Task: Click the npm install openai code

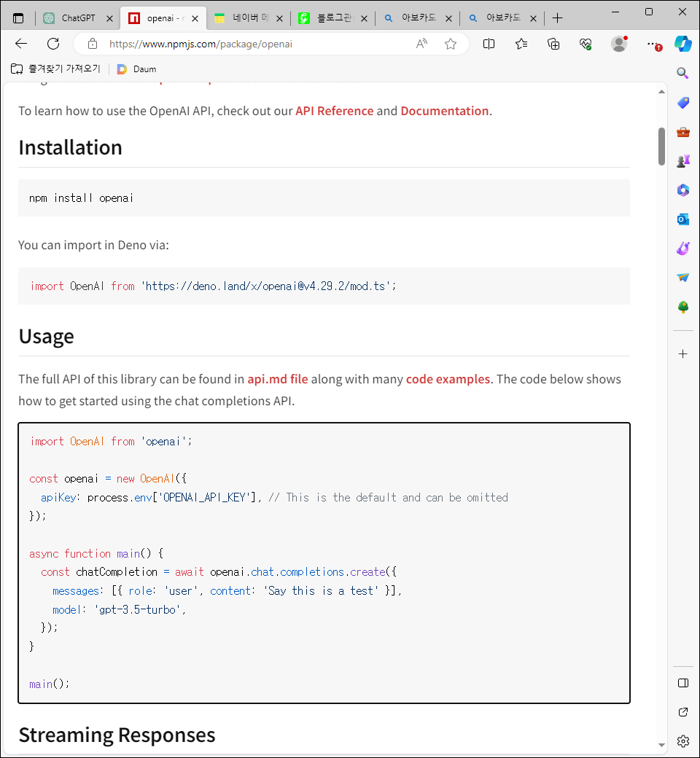Action: 81,198
